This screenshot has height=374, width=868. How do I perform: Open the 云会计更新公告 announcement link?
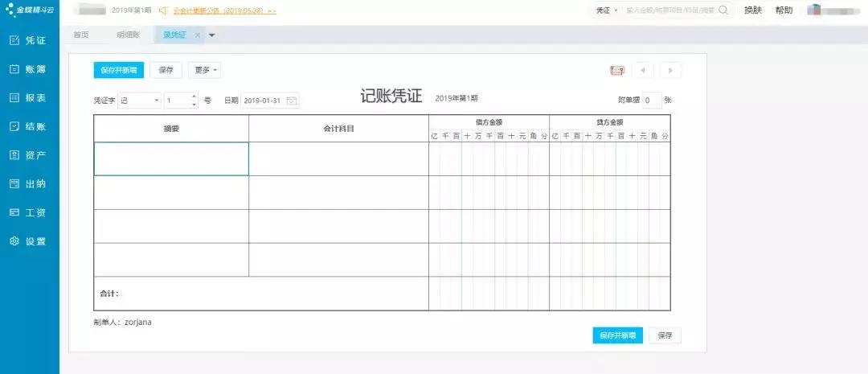224,11
